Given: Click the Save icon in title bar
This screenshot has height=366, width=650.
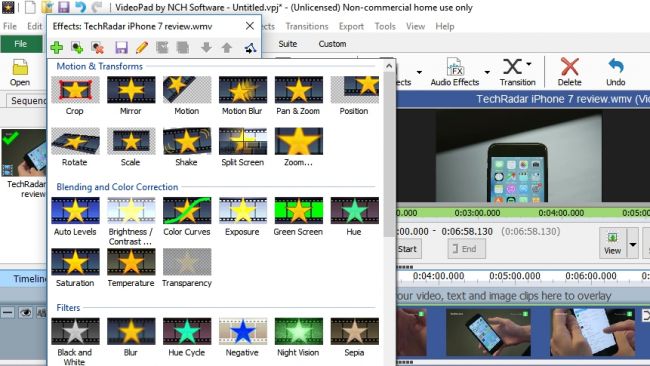Looking at the screenshot, I should [x=63, y=7].
